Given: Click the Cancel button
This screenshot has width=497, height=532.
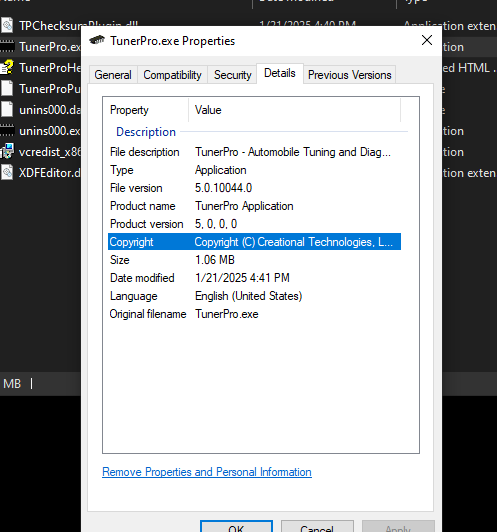Looking at the screenshot, I should click(317, 527).
